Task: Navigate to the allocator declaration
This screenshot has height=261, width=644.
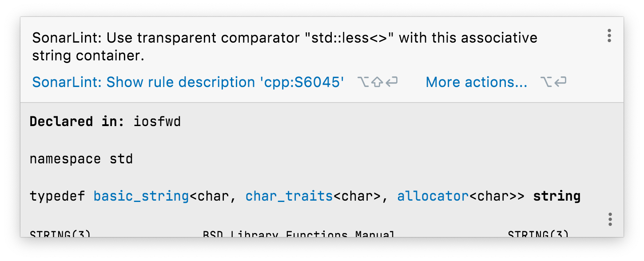Action: pos(432,196)
